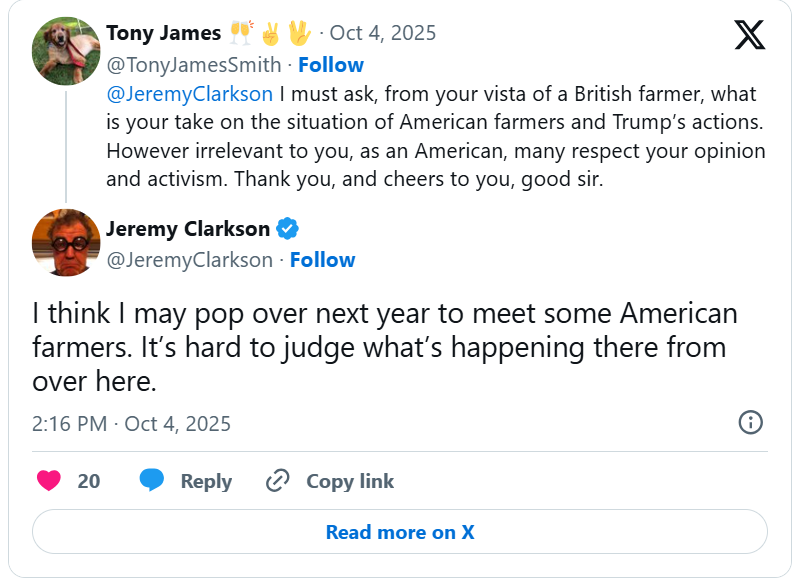Click the chain link icon
This screenshot has height=583, width=799.
click(x=278, y=481)
